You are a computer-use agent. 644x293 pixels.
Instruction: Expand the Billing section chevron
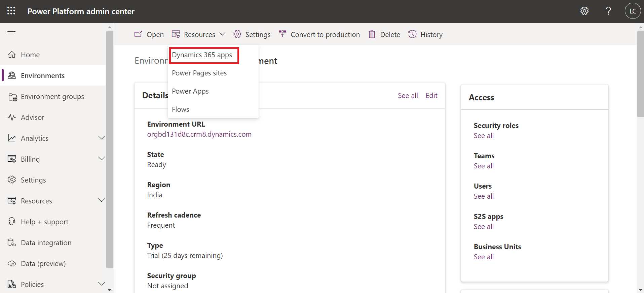[101, 159]
